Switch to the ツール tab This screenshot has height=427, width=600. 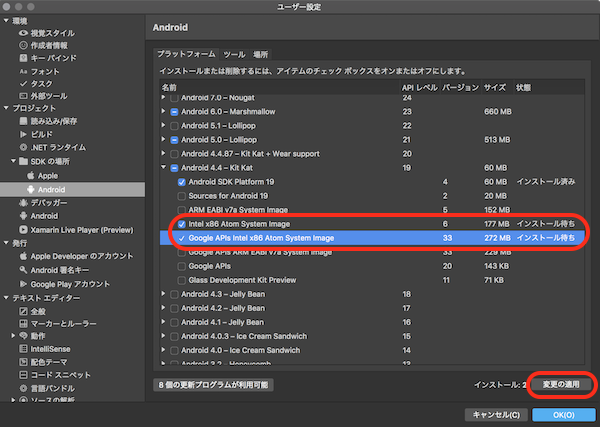pos(234,54)
